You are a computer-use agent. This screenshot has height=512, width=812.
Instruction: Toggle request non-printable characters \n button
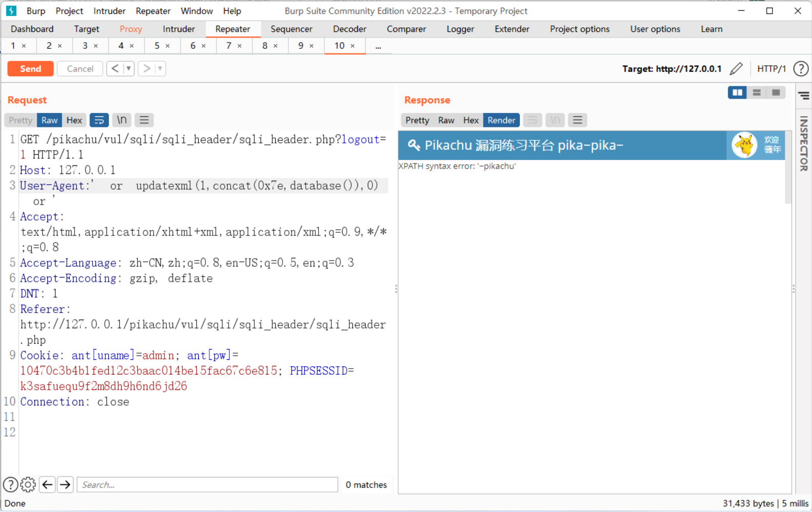[122, 120]
